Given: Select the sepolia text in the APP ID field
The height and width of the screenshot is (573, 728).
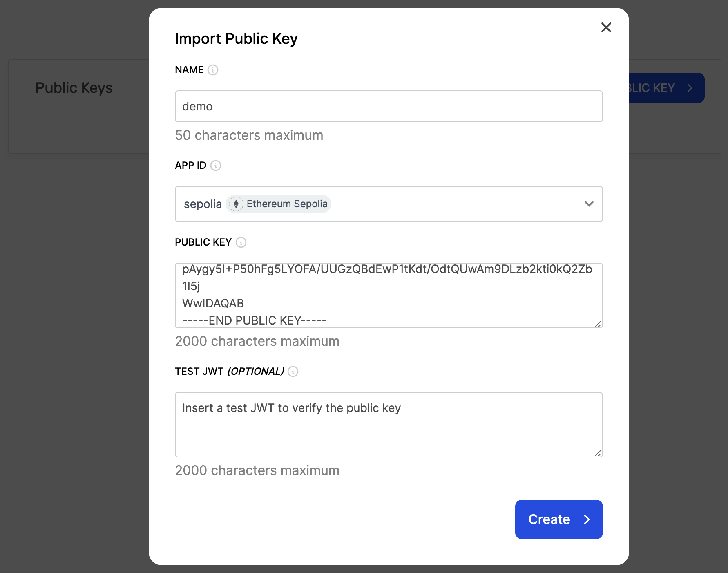Looking at the screenshot, I should (x=202, y=204).
